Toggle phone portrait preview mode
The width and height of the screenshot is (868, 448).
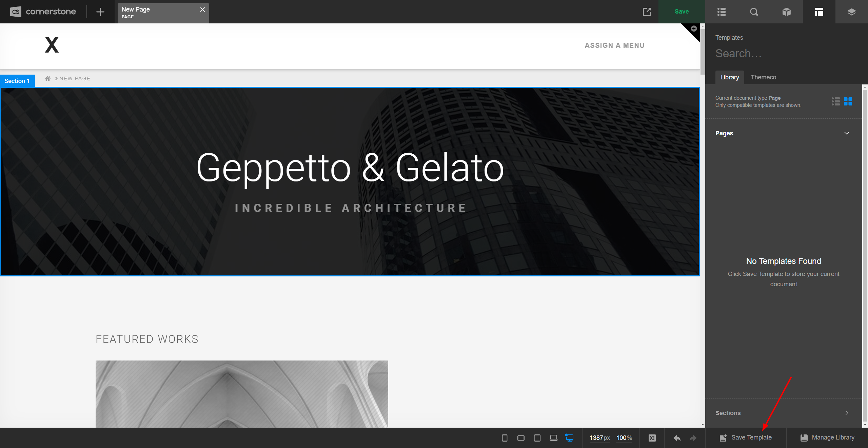coord(504,437)
